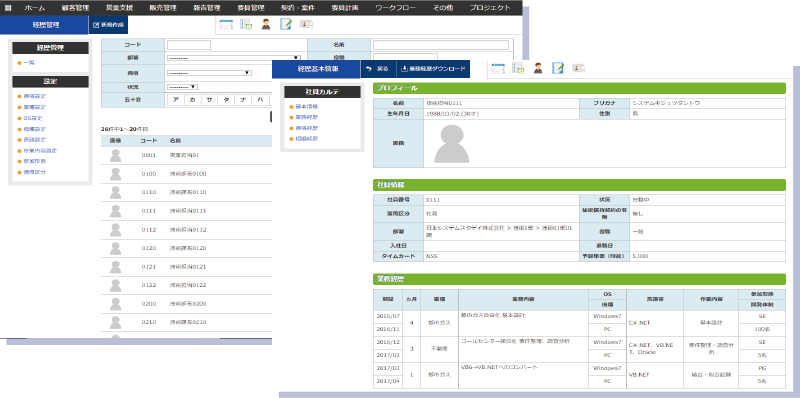
Task: Click the NSS タイムカード value
Action: coord(432,256)
